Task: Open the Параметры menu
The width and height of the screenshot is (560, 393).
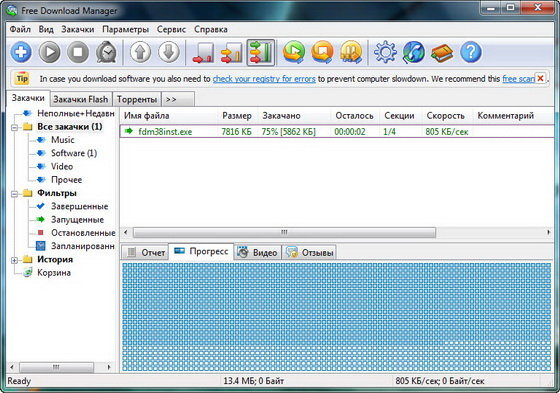Action: [x=125, y=29]
